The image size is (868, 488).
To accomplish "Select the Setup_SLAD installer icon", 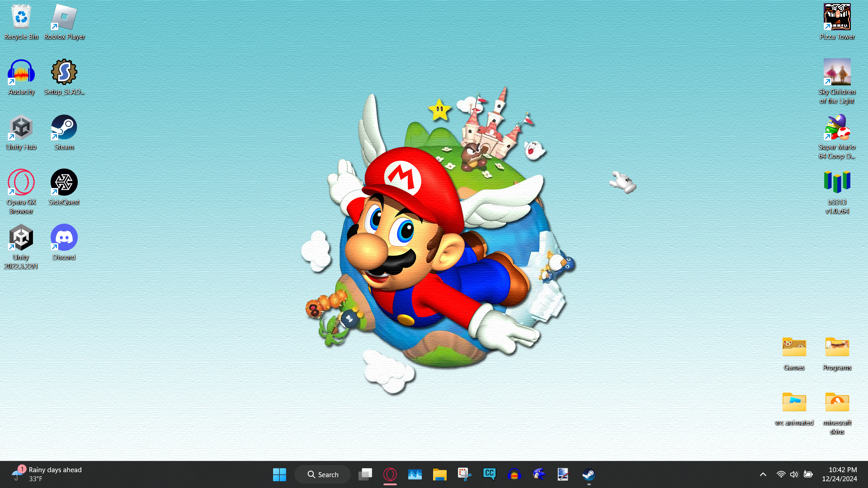I will [64, 77].
